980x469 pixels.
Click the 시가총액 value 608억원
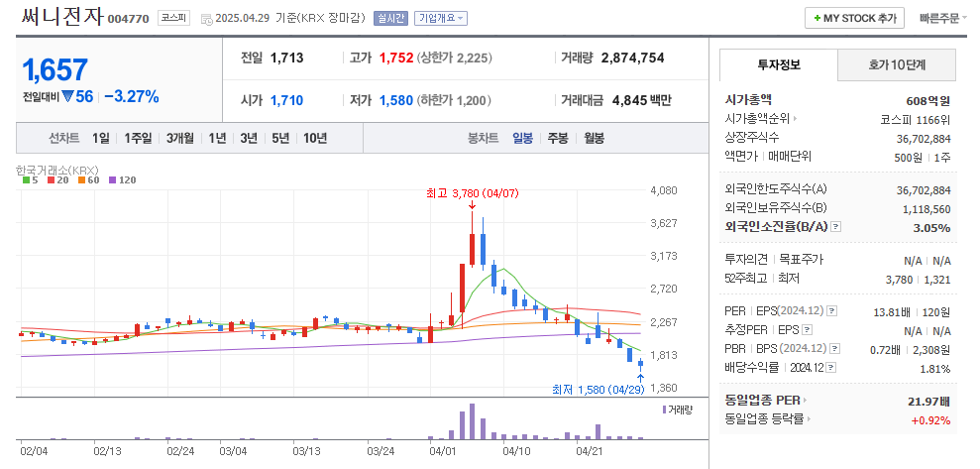pyautogui.click(x=928, y=101)
